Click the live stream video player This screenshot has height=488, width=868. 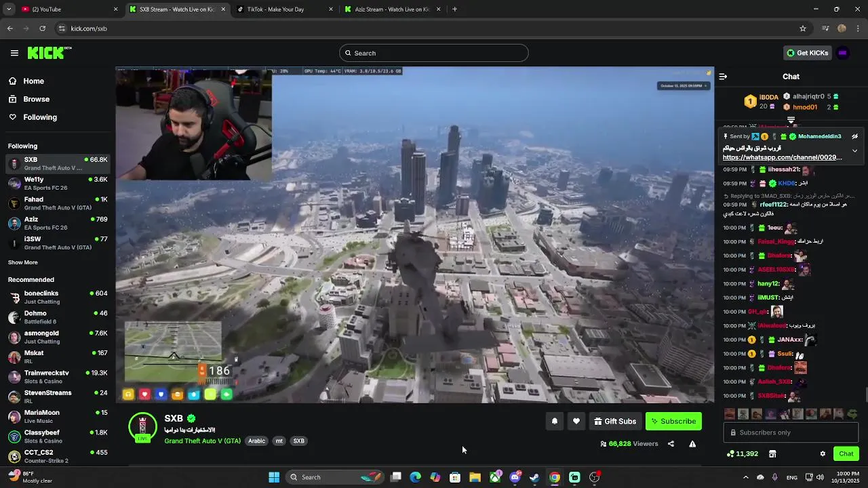pyautogui.click(x=415, y=235)
